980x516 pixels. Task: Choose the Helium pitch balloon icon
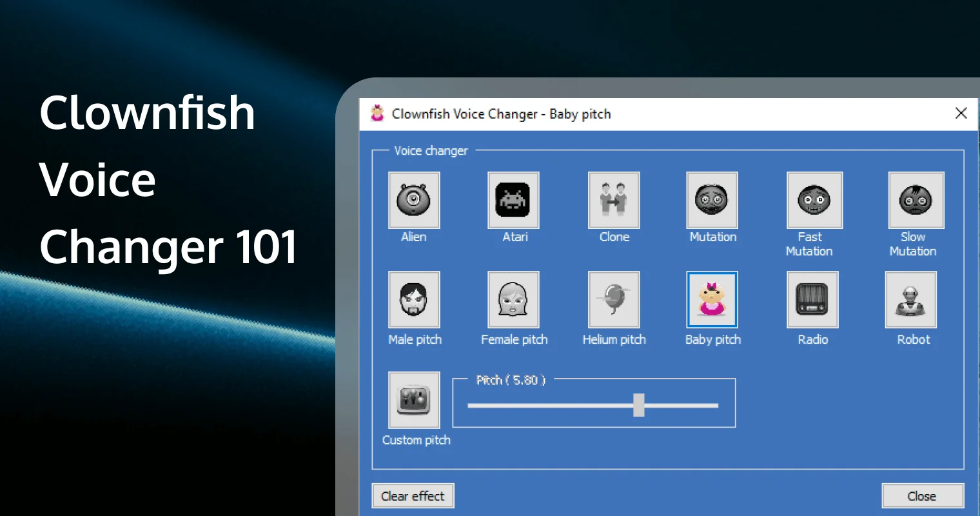[614, 300]
